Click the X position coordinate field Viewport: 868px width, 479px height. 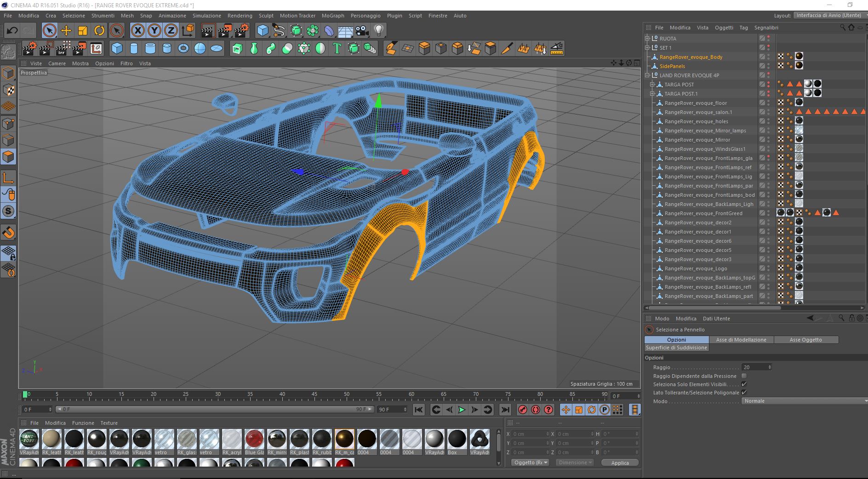(531, 434)
